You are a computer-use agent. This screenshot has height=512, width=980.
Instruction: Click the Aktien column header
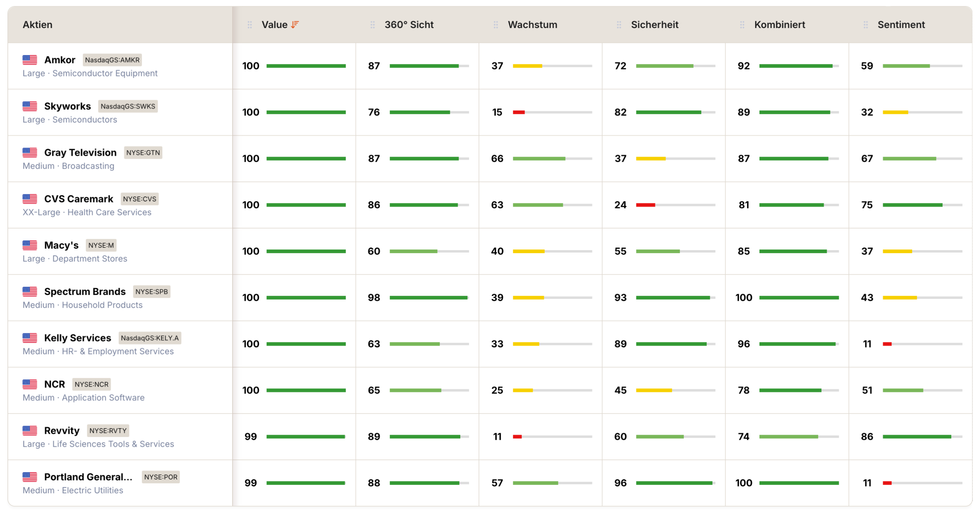click(37, 25)
